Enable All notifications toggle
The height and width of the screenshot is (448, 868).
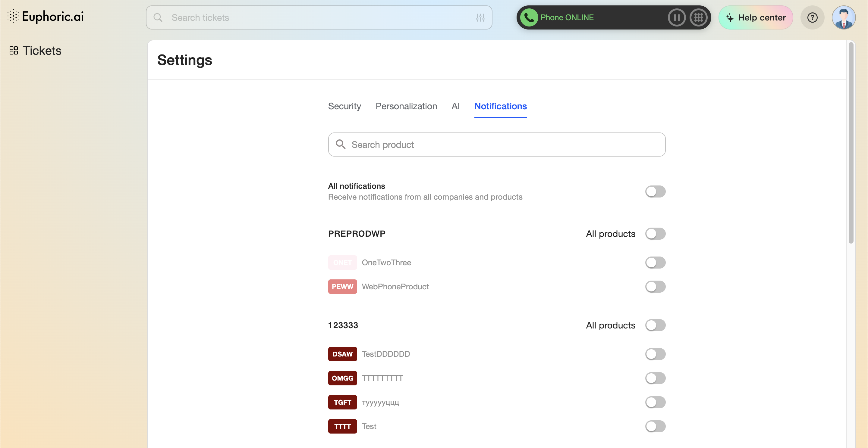pyautogui.click(x=655, y=191)
